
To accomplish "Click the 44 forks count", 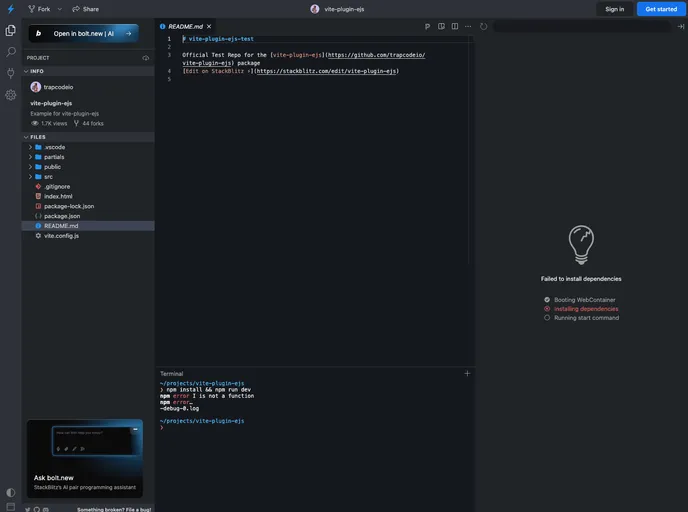I will coord(89,123).
